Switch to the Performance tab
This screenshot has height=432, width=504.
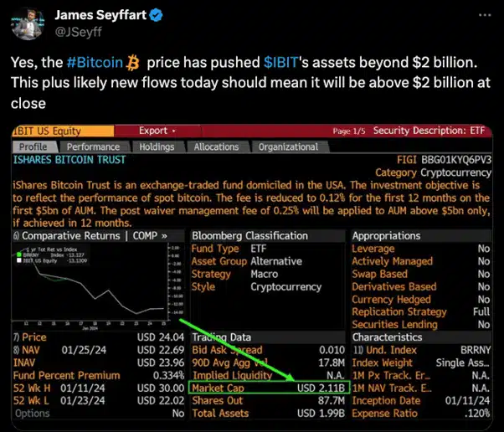coord(93,147)
